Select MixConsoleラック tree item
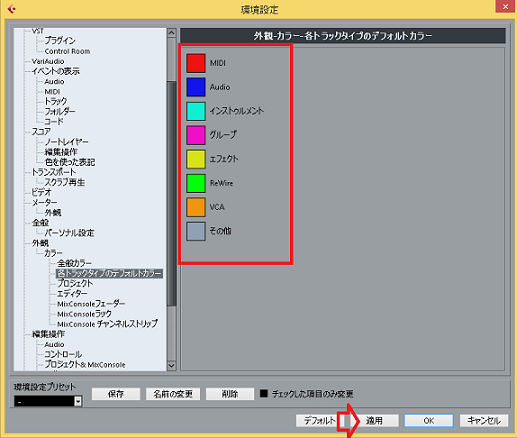The width and height of the screenshot is (517, 438). 84,314
